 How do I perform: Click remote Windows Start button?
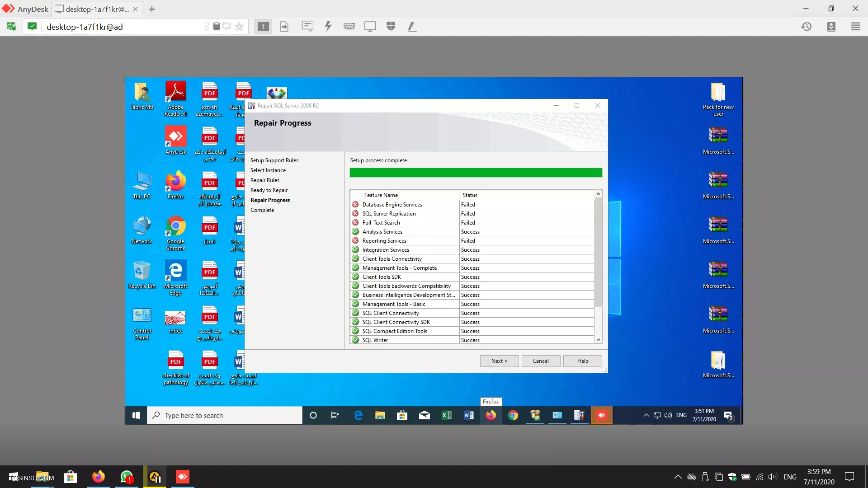coord(136,415)
